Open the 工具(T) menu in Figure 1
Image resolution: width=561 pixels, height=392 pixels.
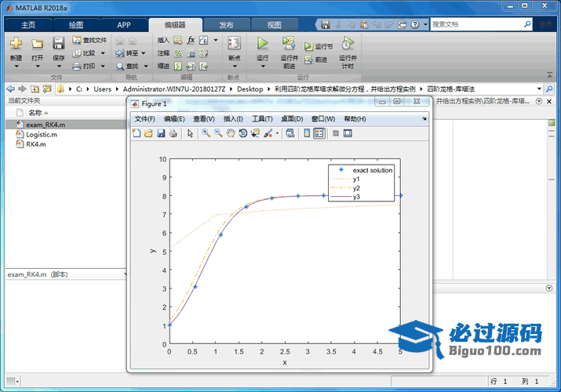[262, 119]
